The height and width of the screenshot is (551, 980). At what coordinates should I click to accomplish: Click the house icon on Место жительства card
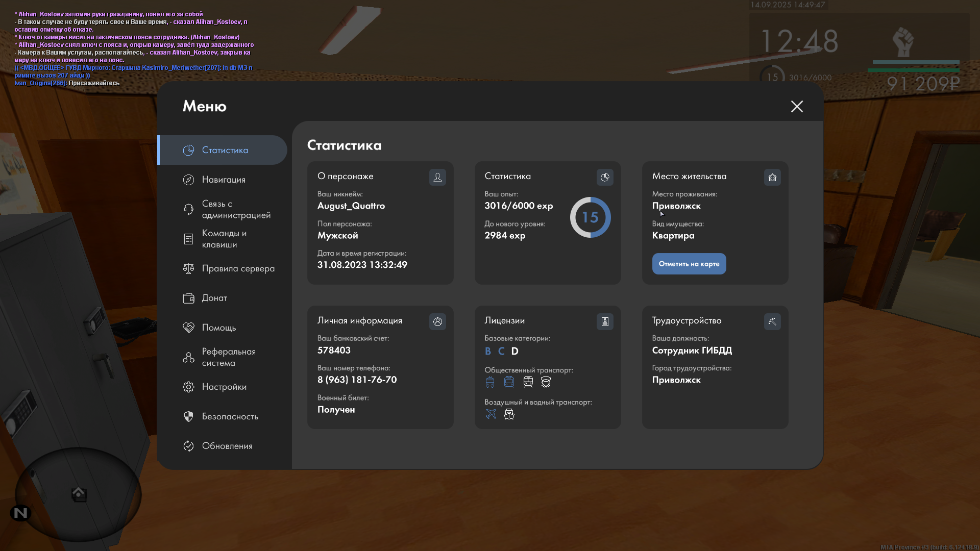tap(772, 177)
